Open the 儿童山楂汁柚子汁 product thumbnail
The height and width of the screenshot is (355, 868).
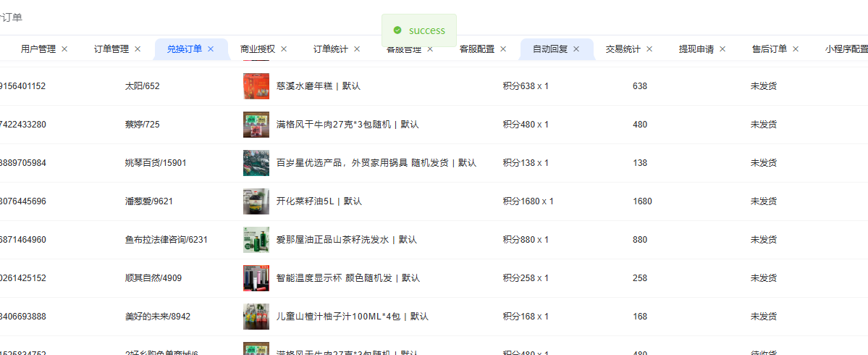tap(256, 317)
